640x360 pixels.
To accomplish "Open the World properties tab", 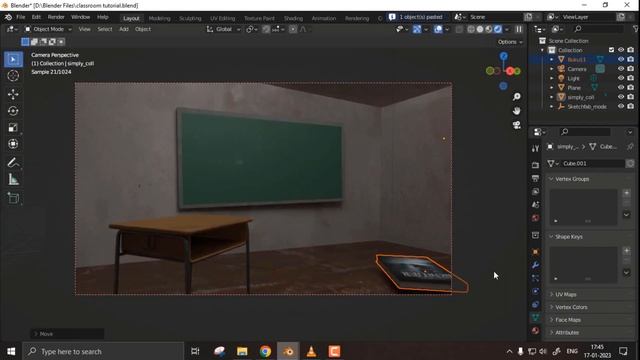I will [x=536, y=218].
